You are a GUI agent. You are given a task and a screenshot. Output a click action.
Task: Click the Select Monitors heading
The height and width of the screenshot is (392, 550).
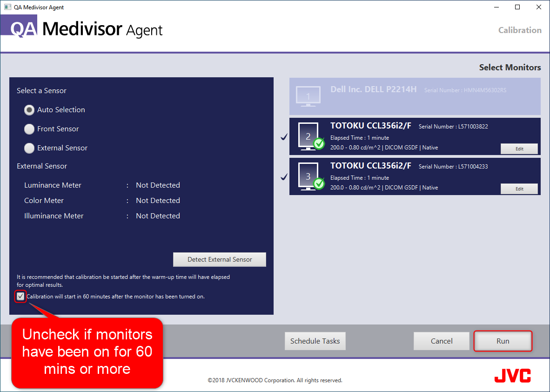point(510,68)
